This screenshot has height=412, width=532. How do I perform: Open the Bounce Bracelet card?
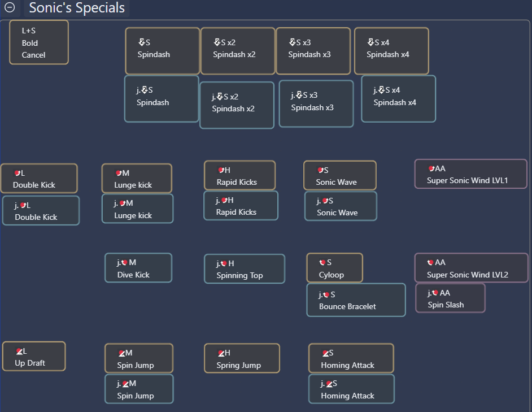356,300
